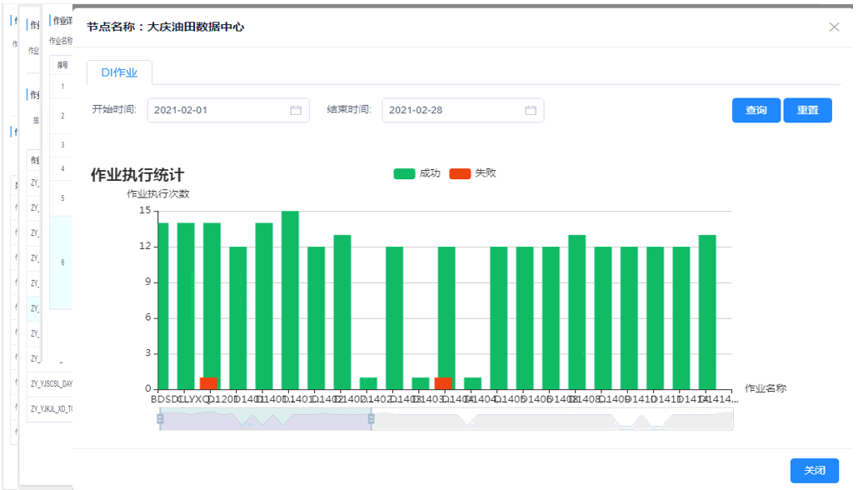Click highlighted row number 6 in background table
Screen dimensions: 868x490
point(62,262)
